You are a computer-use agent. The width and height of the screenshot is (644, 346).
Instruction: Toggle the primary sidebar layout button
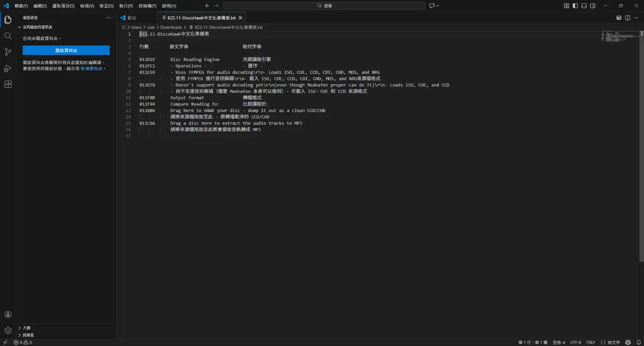click(x=575, y=6)
